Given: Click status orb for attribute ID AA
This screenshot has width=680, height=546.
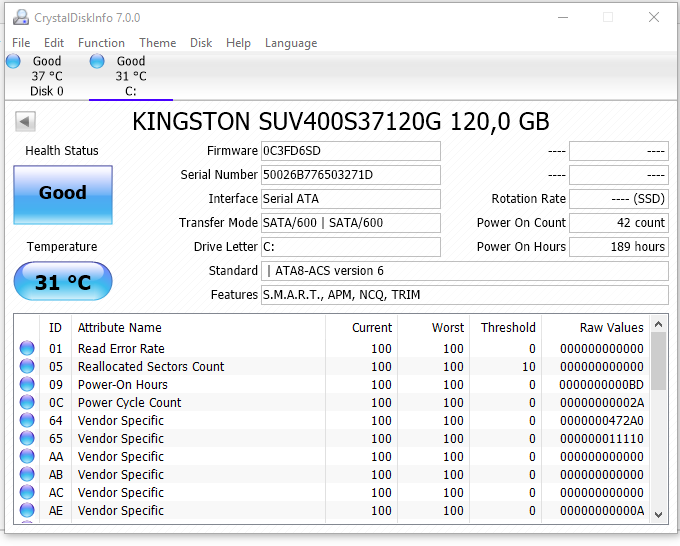Looking at the screenshot, I should [27, 456].
